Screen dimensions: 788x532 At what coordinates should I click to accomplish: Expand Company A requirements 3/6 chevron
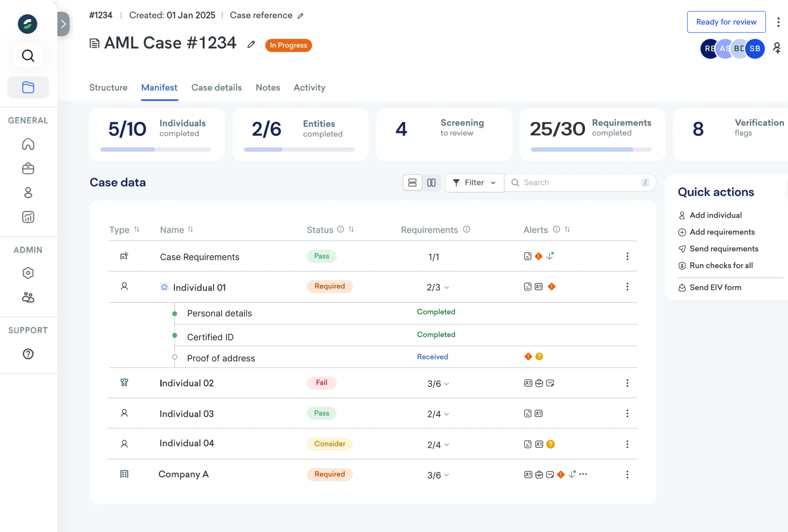447,475
